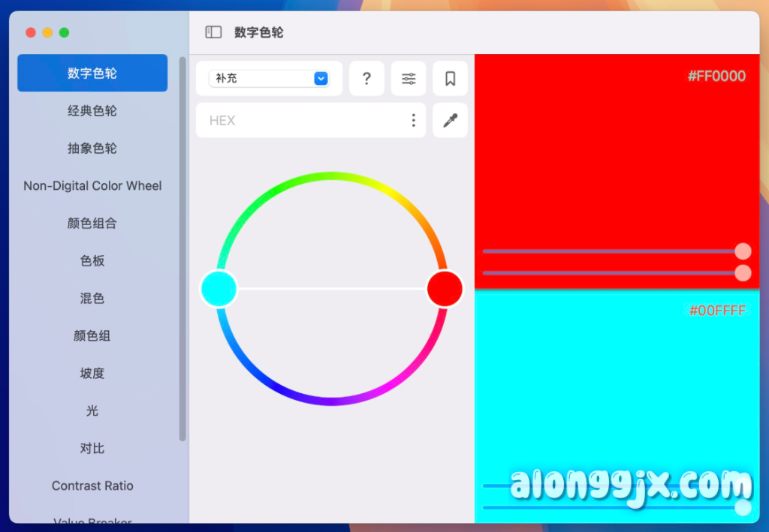Click the upper slider knob in red panel
Image resolution: width=769 pixels, height=532 pixels.
point(743,251)
